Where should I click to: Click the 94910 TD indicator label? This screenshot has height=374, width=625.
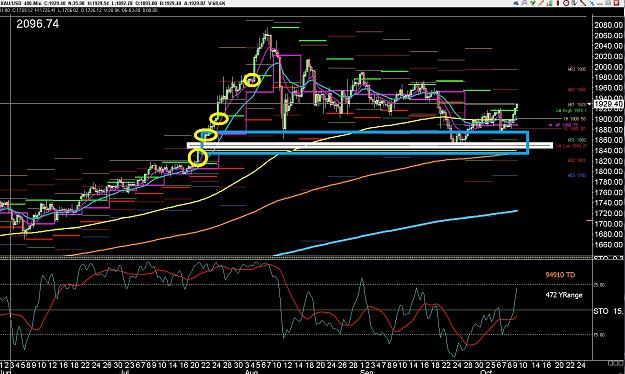[x=560, y=275]
